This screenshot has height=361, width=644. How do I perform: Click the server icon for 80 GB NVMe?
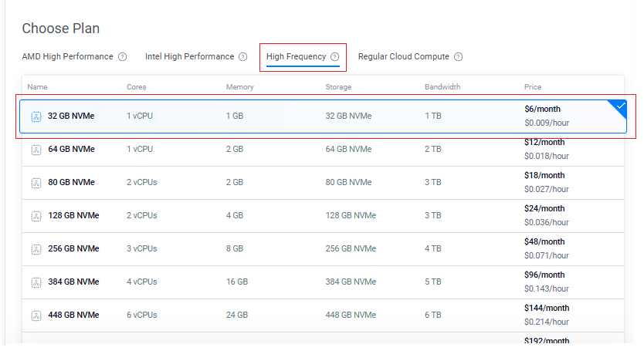[x=36, y=183]
